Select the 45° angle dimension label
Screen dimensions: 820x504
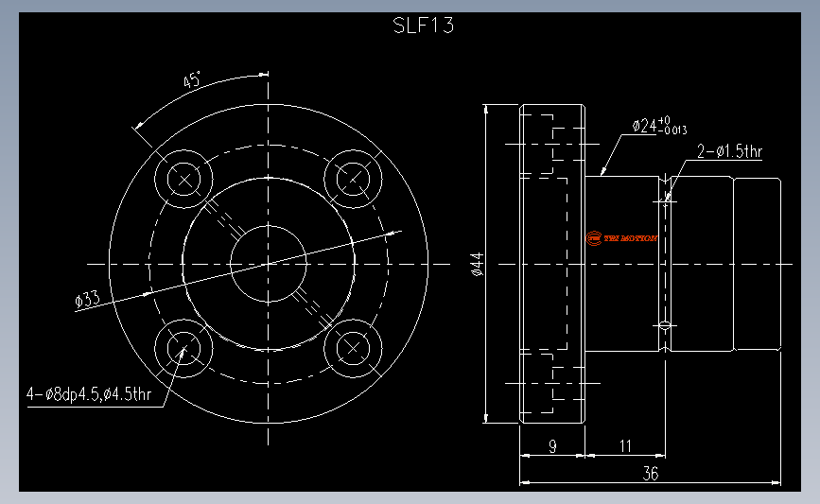[x=192, y=80]
